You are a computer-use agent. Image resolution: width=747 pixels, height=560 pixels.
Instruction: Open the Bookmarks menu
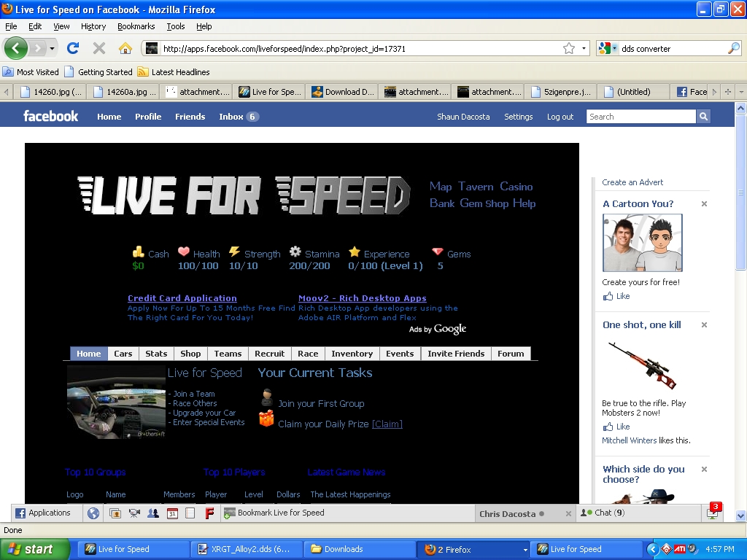136,26
